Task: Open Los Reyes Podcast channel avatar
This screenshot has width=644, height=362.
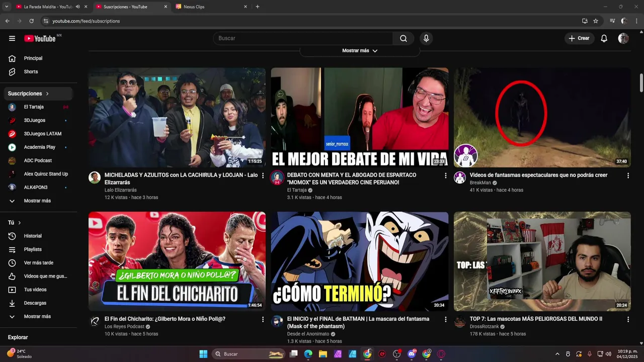Action: [95, 321]
